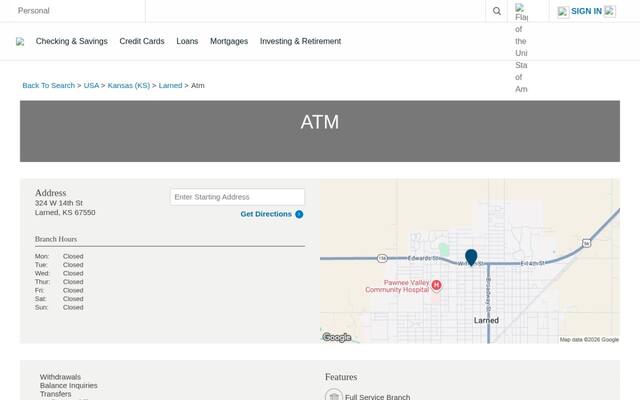Click the bank logo home icon
Image resolution: width=640 pixels, height=400 pixels.
[20, 42]
